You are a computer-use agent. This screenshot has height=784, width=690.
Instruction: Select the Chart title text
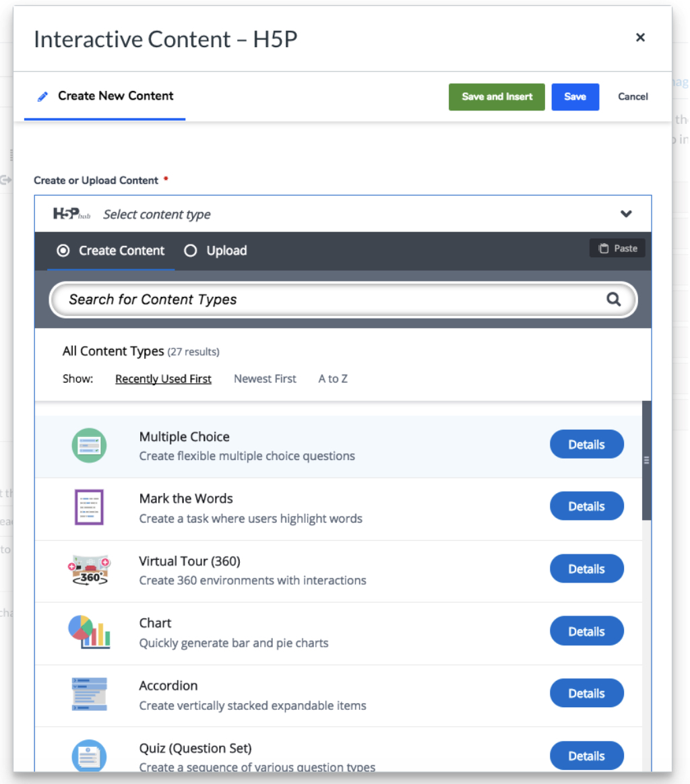(x=155, y=623)
